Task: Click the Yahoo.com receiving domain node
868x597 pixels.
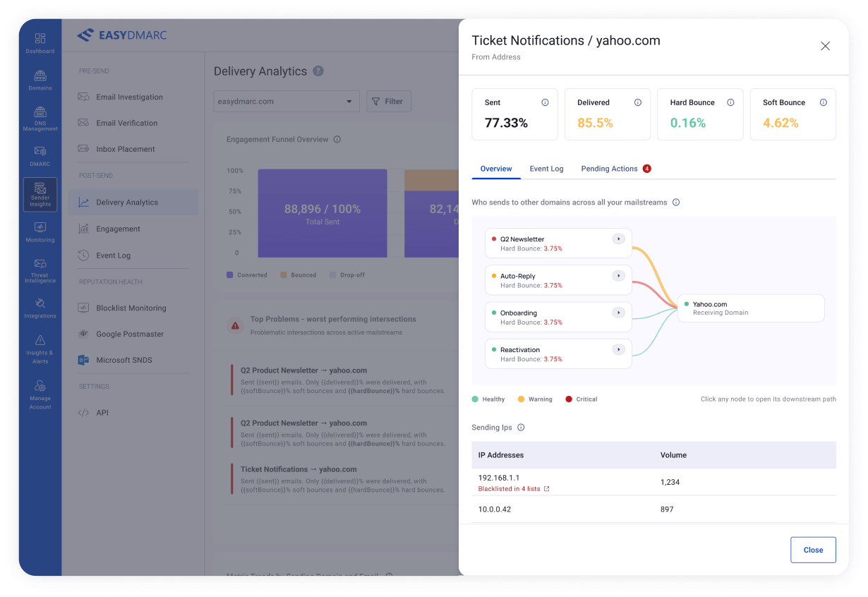Action: (751, 308)
